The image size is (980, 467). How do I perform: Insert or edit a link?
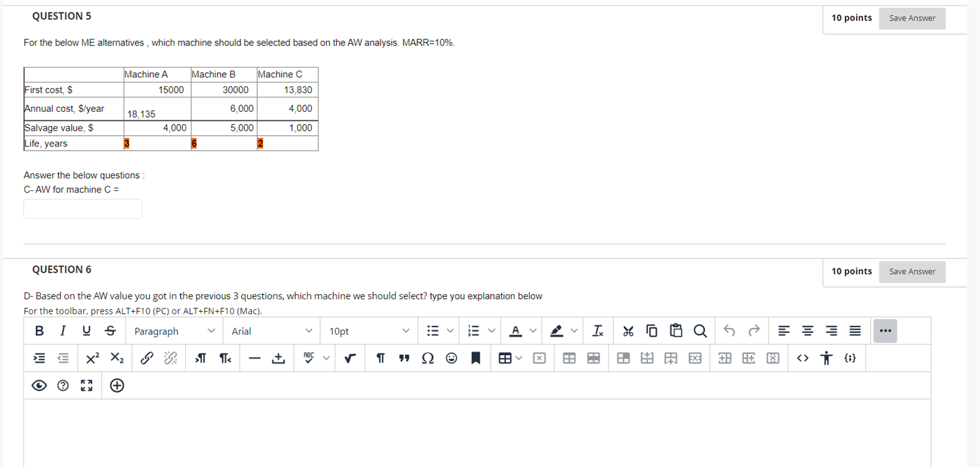click(146, 358)
